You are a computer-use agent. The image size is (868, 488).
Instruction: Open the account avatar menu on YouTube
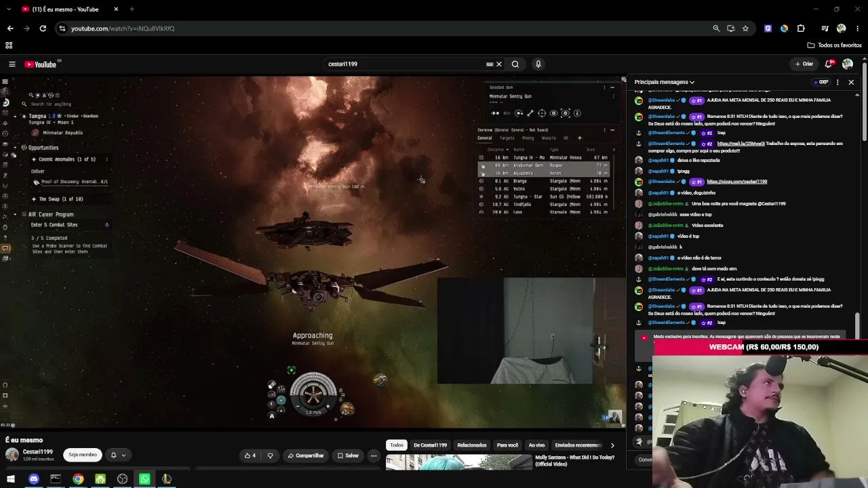coord(848,64)
